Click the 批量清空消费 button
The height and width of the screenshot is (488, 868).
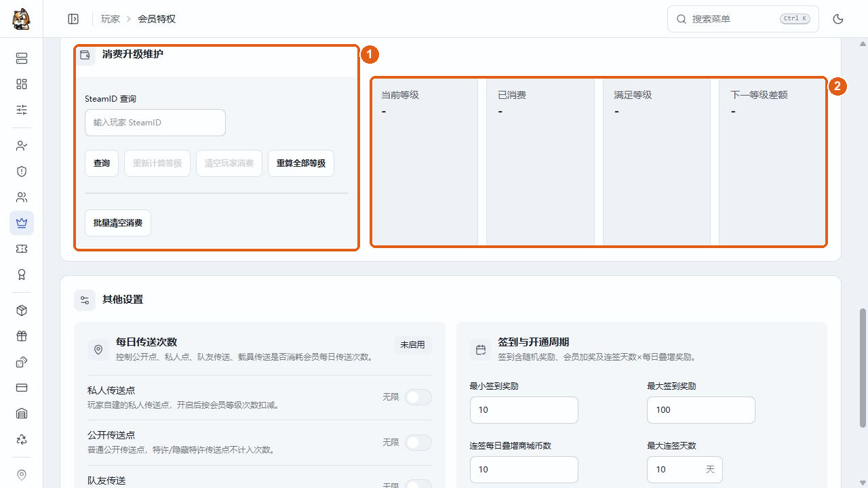click(118, 223)
